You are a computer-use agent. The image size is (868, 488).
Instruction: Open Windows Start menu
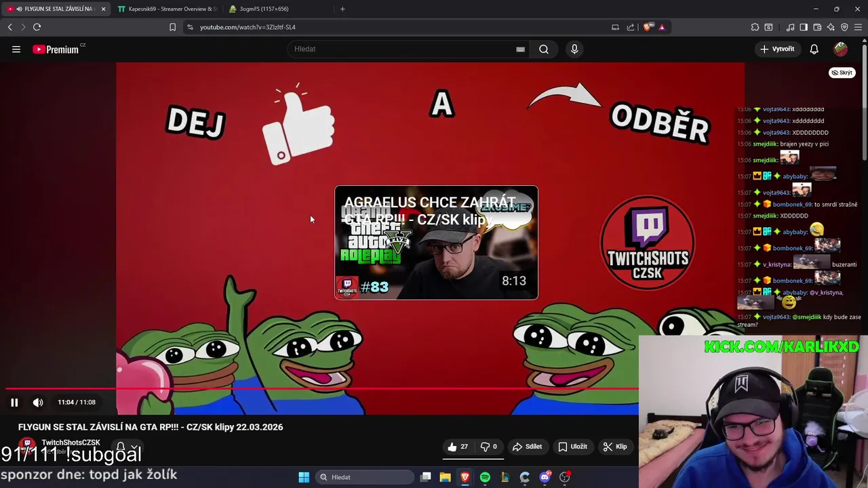[304, 477]
